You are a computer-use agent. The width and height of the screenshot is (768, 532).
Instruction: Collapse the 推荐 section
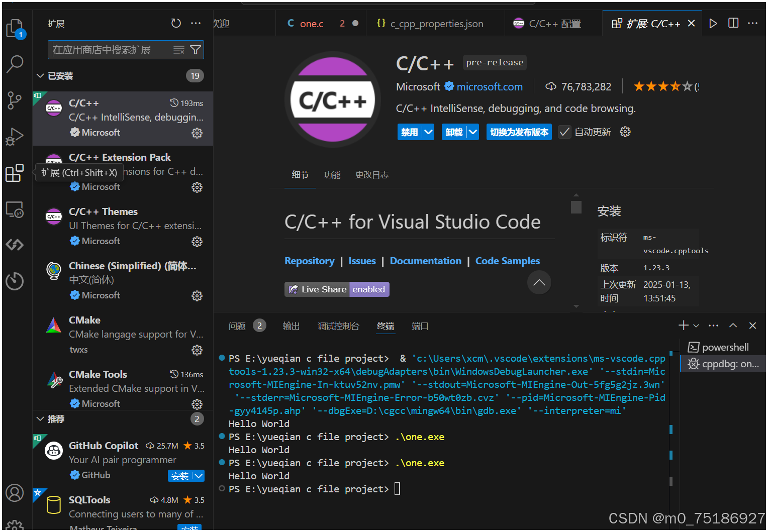pyautogui.click(x=40, y=419)
